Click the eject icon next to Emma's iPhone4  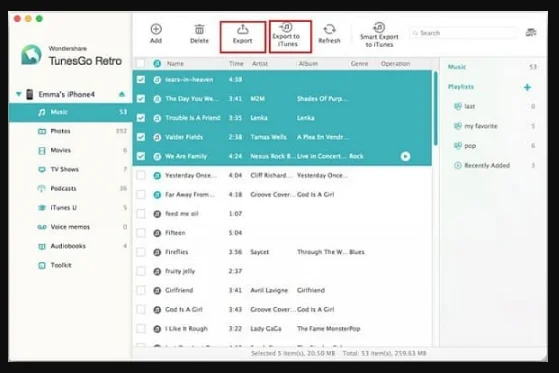pyautogui.click(x=122, y=94)
